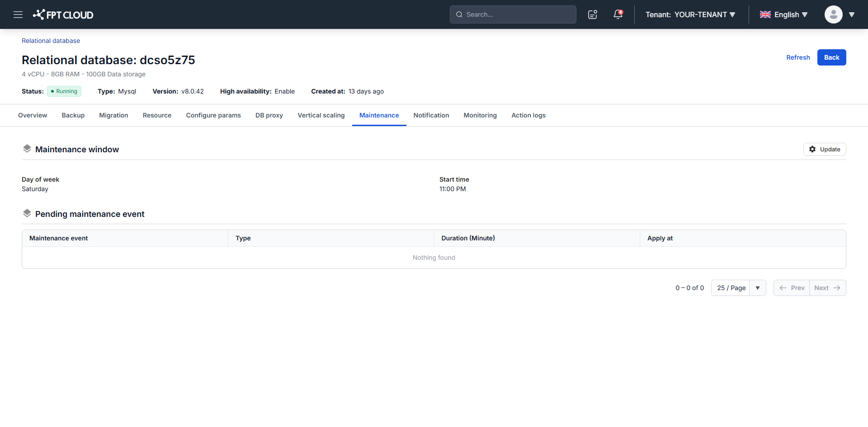The height and width of the screenshot is (427, 868).
Task: Open the Resource tab
Action: (157, 115)
